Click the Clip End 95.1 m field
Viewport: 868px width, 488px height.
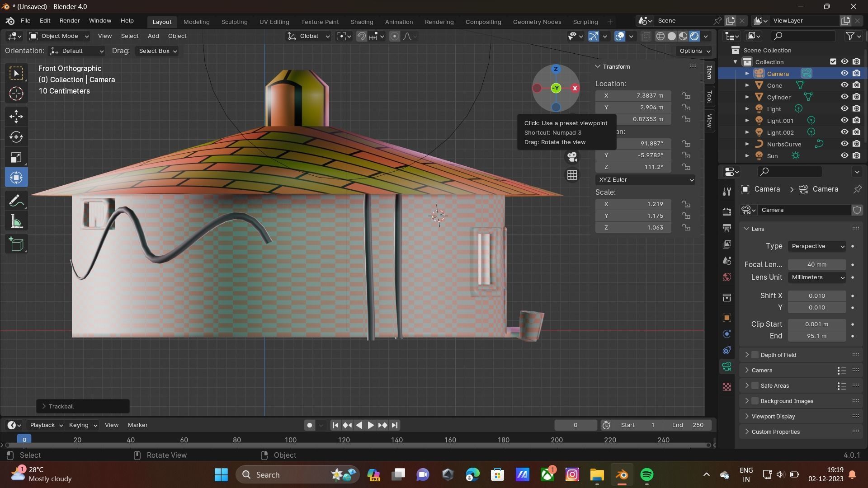pos(817,336)
